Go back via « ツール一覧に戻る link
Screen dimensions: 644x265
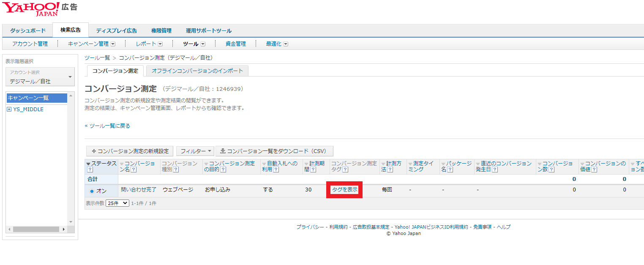pyautogui.click(x=107, y=126)
